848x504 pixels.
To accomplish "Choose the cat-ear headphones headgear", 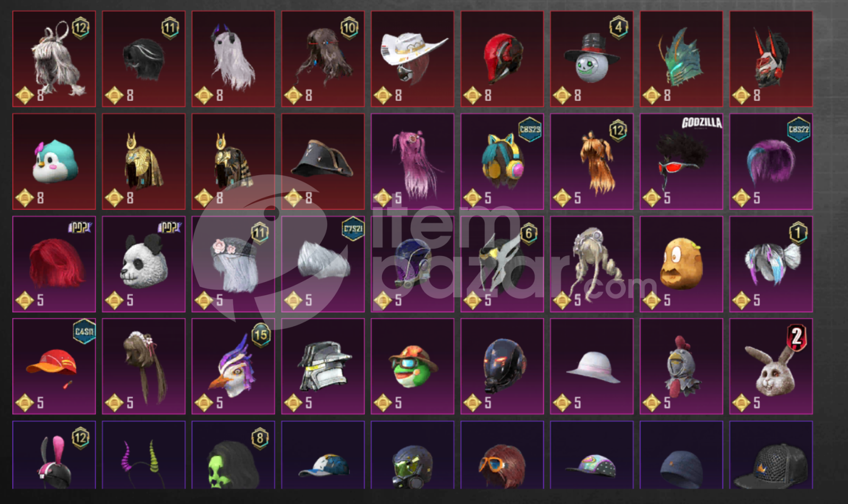I will tap(502, 161).
